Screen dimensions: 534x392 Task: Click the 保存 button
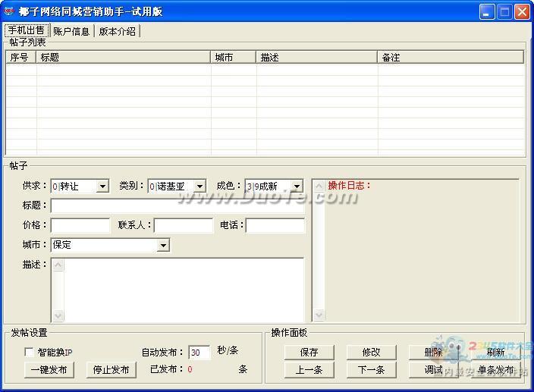[309, 352]
